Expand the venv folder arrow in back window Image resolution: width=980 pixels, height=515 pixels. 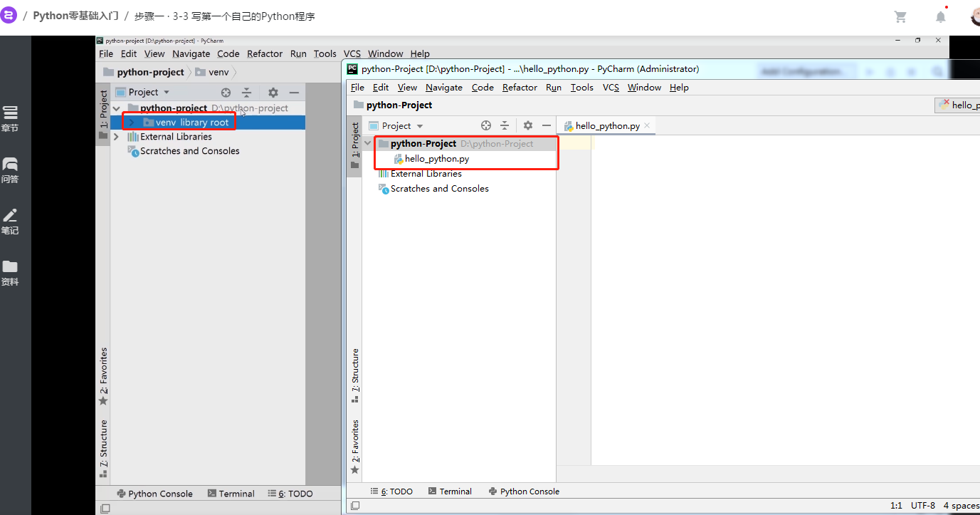click(132, 123)
